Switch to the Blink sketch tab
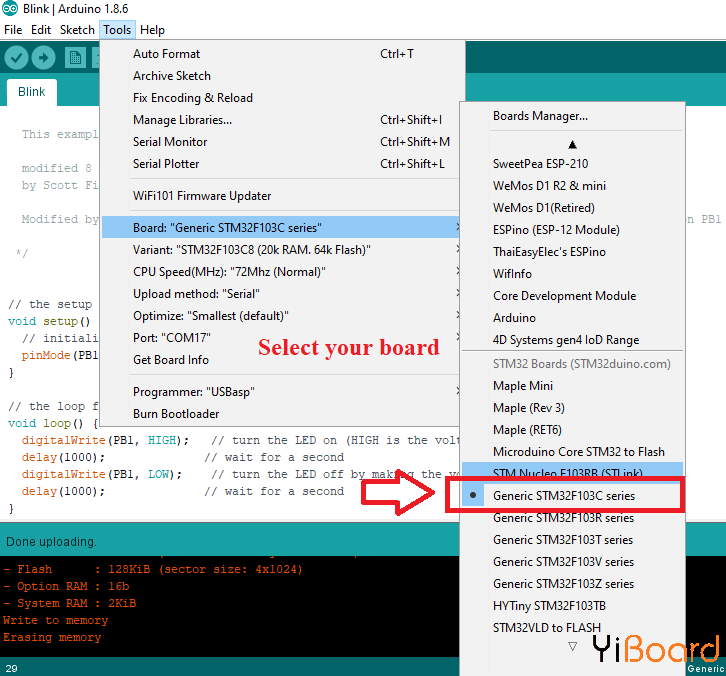Image resolution: width=726 pixels, height=676 pixels. coord(32,92)
